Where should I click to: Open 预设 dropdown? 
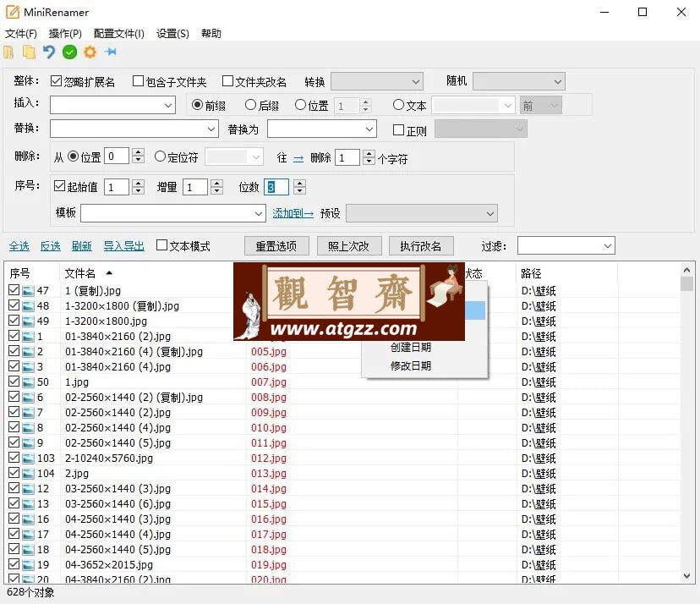[421, 213]
